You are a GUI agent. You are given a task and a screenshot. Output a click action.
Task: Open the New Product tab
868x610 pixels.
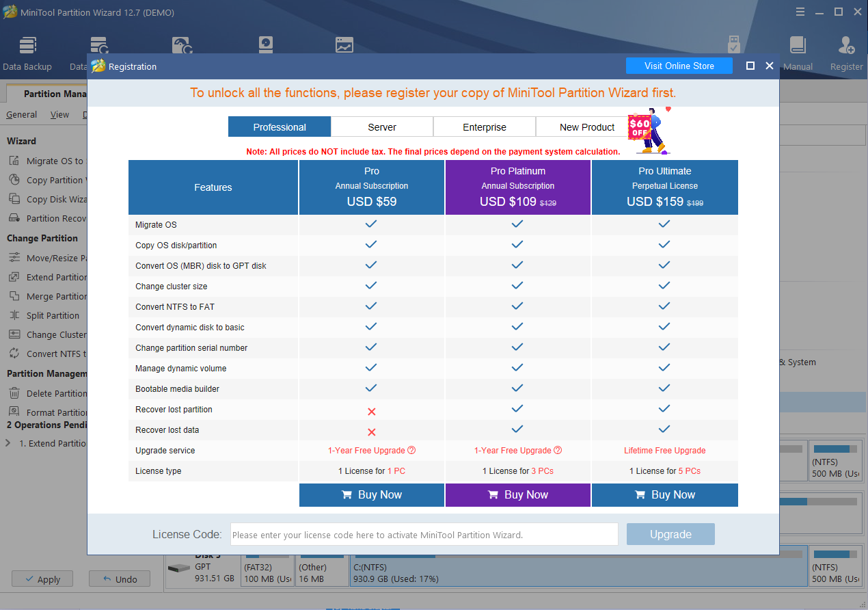586,127
